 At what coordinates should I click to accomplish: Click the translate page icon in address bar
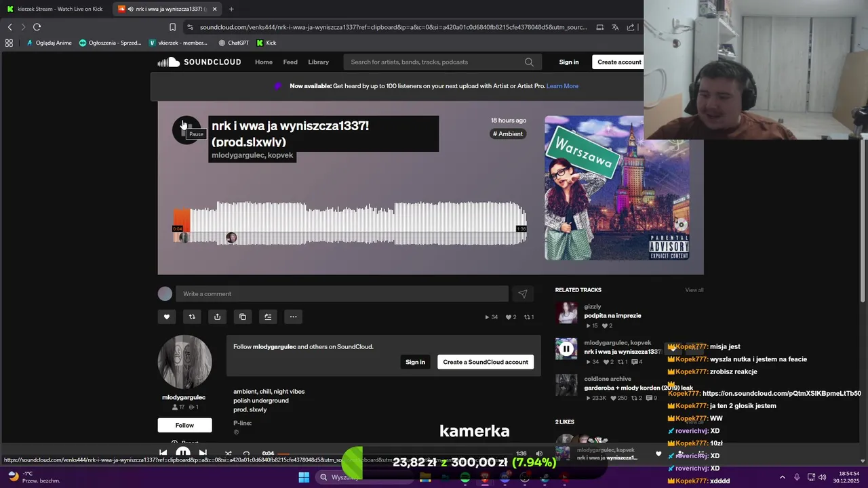pos(615,27)
